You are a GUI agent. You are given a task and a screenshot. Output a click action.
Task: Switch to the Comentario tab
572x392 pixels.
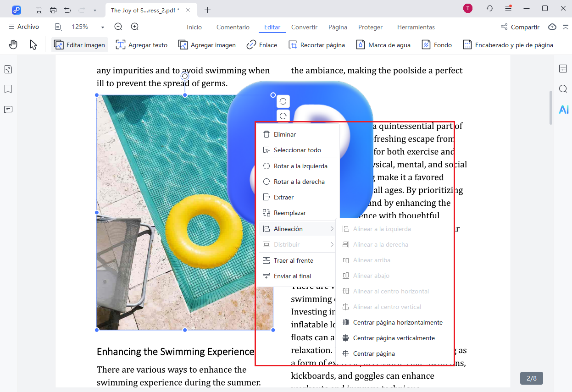233,27
